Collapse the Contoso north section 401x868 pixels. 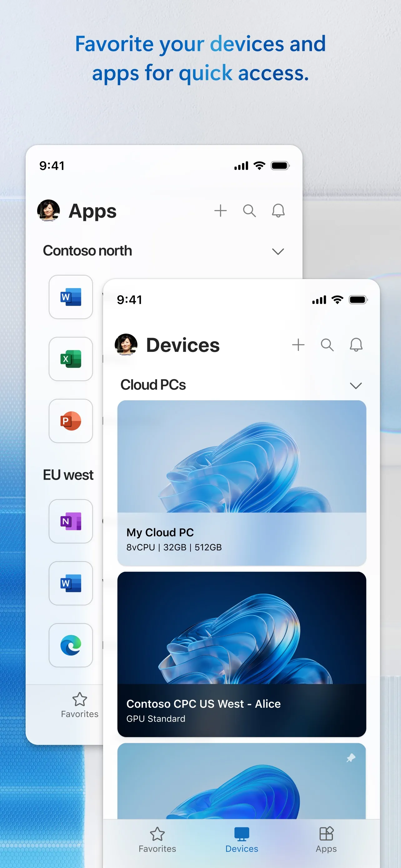click(x=278, y=251)
